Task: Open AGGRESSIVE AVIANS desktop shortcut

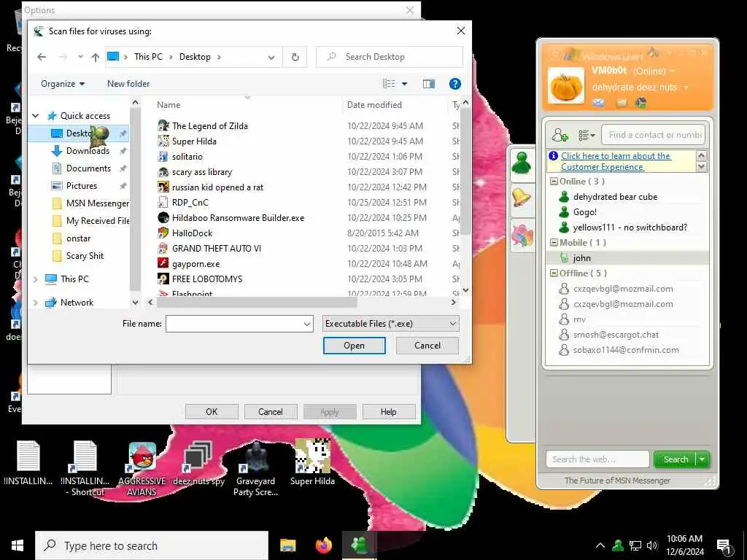Action: point(142,470)
